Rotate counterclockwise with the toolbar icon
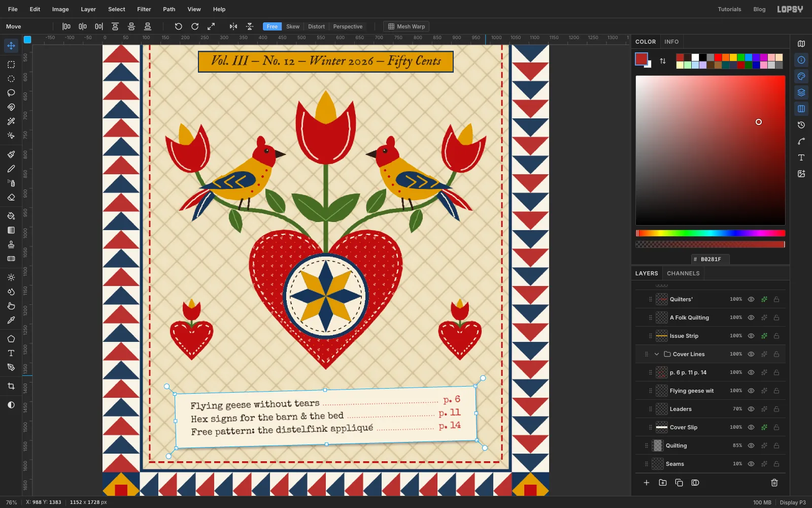The width and height of the screenshot is (812, 508). coord(179,26)
